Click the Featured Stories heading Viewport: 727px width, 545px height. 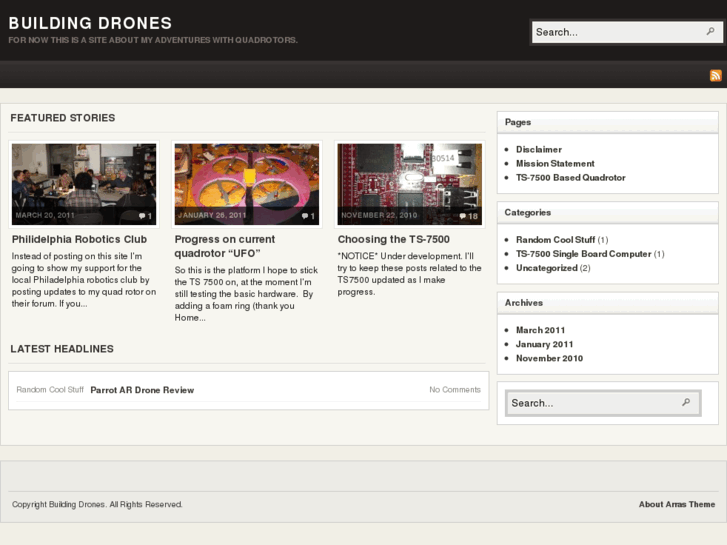[x=63, y=118]
